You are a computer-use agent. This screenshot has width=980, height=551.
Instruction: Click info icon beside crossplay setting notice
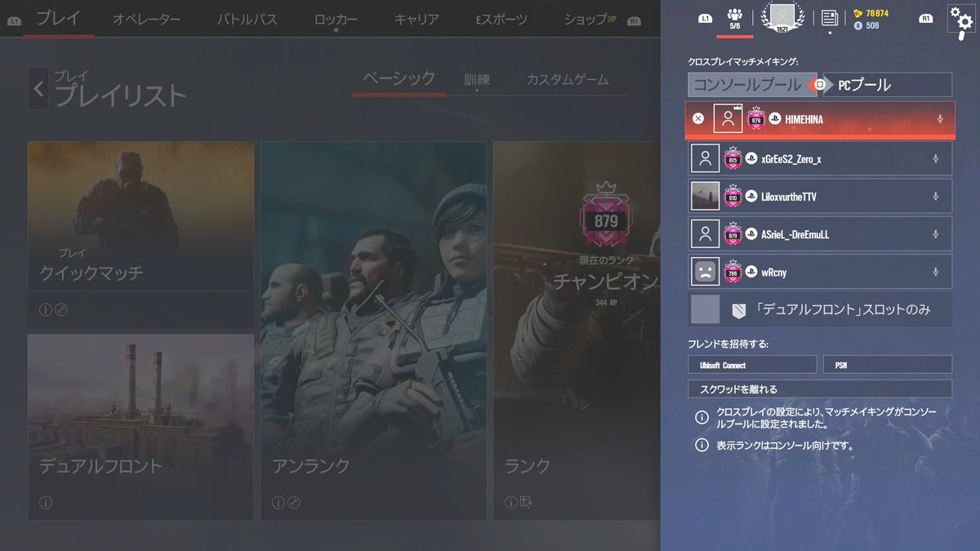pyautogui.click(x=701, y=417)
